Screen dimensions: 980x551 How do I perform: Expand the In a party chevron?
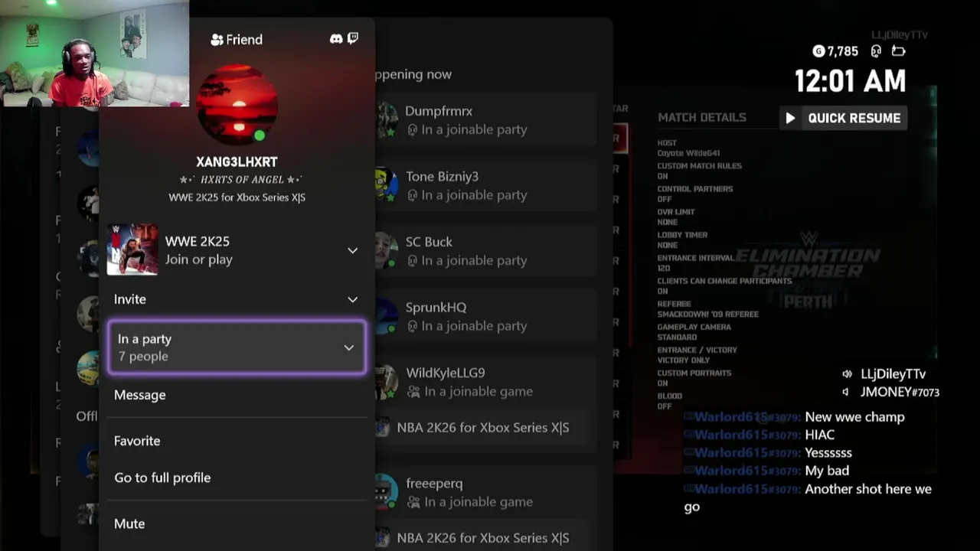point(348,347)
